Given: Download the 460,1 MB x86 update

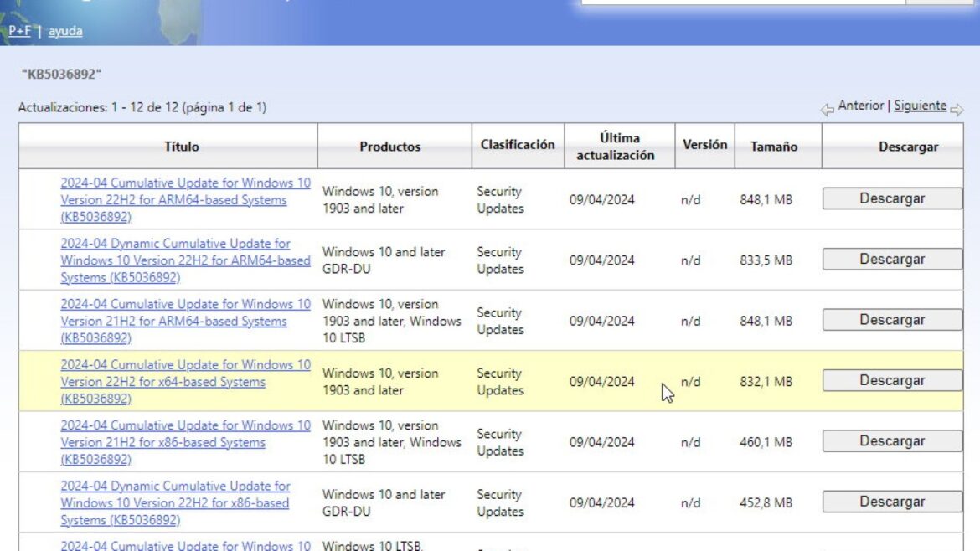Looking at the screenshot, I should point(892,441).
